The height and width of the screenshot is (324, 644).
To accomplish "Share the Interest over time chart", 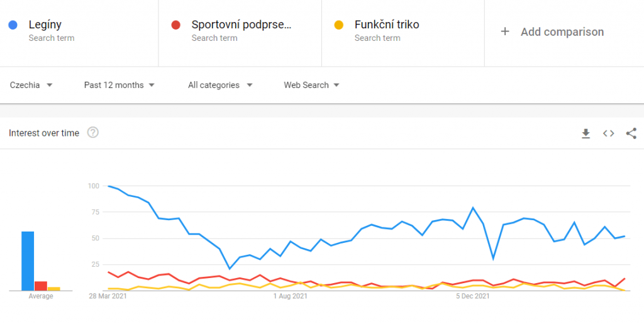I will tap(631, 133).
